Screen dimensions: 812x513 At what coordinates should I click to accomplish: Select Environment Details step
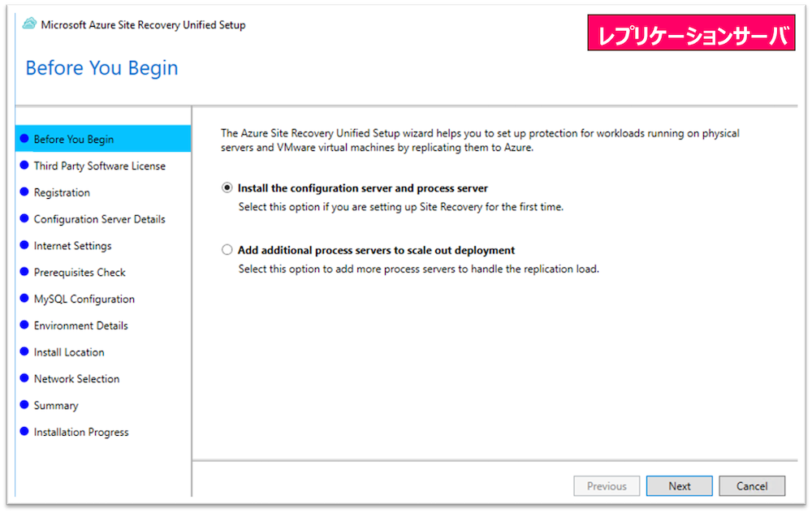tap(80, 325)
